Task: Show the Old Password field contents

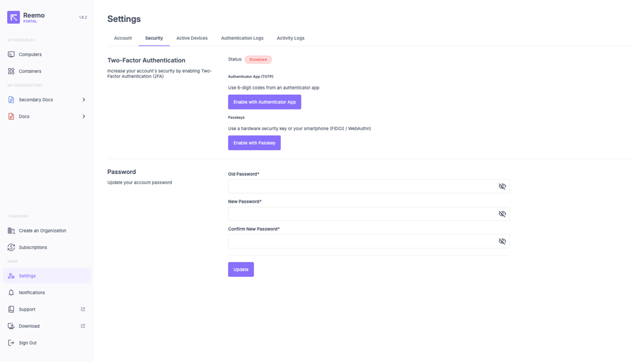Action: [x=502, y=186]
